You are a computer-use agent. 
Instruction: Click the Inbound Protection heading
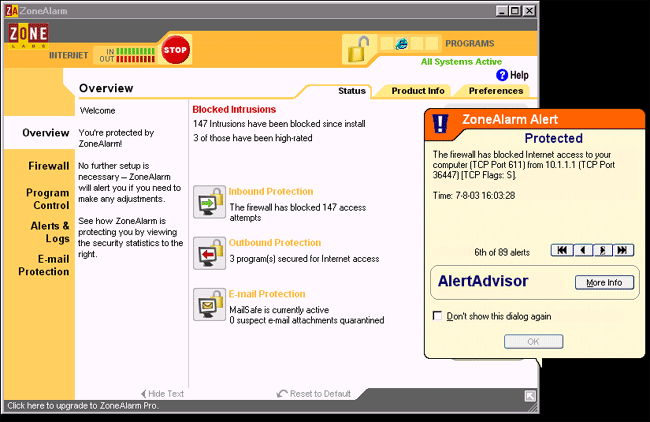pos(271,192)
